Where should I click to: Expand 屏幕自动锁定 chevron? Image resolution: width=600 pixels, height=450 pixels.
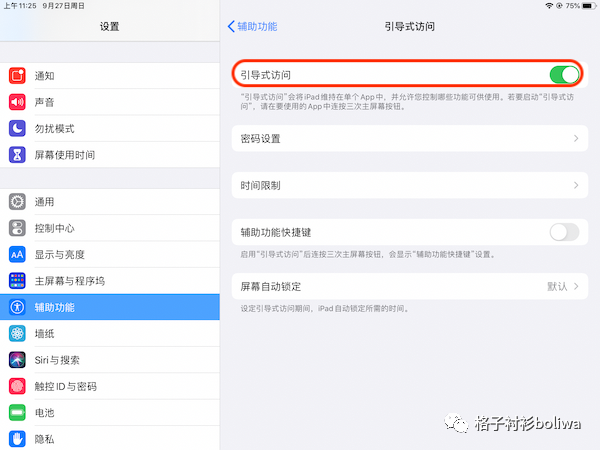pyautogui.click(x=576, y=286)
